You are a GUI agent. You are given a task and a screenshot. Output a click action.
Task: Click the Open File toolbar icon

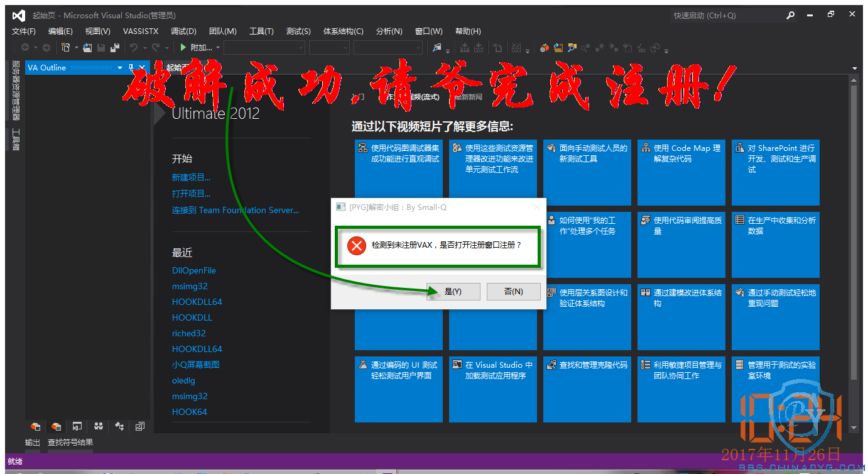click(87, 47)
